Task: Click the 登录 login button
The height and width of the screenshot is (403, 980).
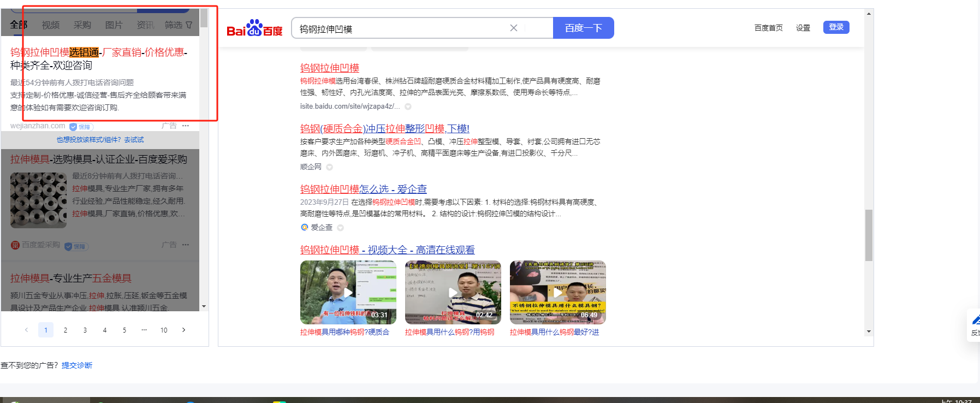Action: 836,27
